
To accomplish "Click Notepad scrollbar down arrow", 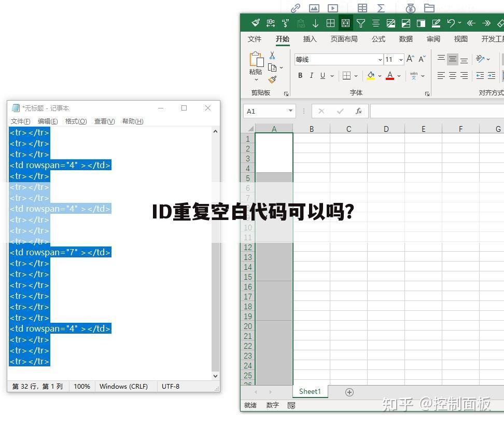I will tap(215, 376).
